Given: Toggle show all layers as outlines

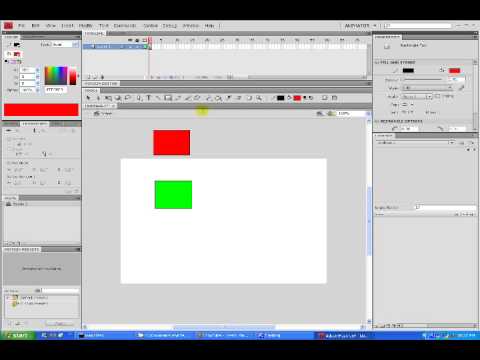Looking at the screenshot, I should tap(145, 40).
